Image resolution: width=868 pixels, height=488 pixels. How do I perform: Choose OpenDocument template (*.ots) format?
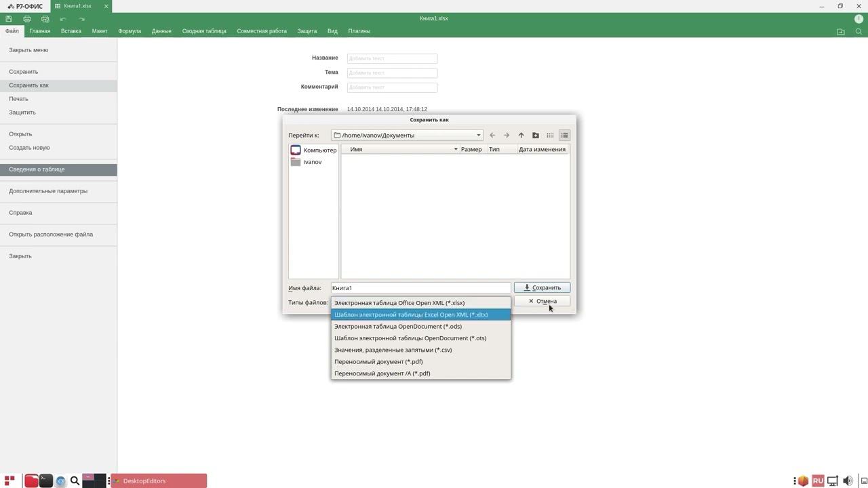[420, 338]
